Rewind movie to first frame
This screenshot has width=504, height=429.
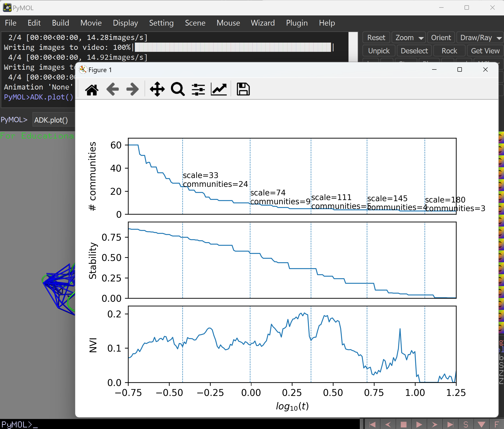tap(372, 424)
